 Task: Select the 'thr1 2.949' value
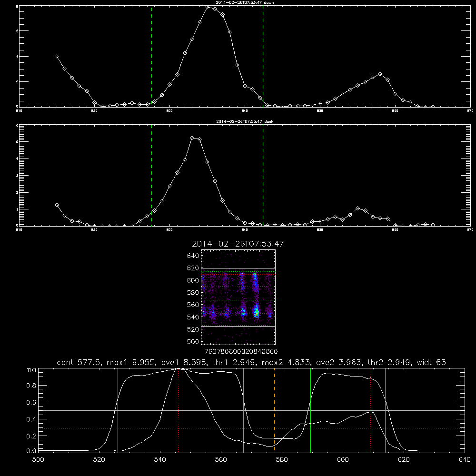coord(233,362)
